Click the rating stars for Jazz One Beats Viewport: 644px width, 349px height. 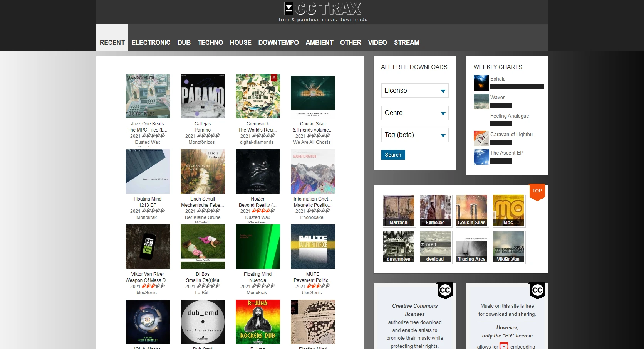pyautogui.click(x=153, y=136)
